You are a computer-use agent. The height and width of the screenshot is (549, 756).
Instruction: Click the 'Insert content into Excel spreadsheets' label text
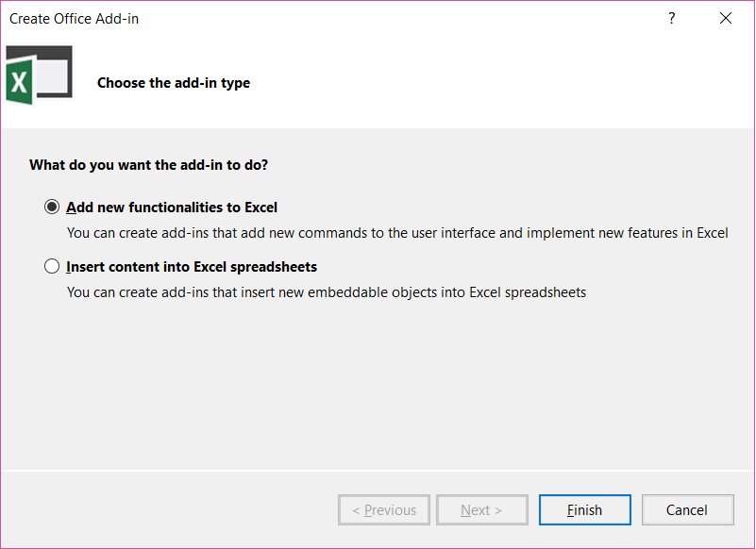[192, 267]
